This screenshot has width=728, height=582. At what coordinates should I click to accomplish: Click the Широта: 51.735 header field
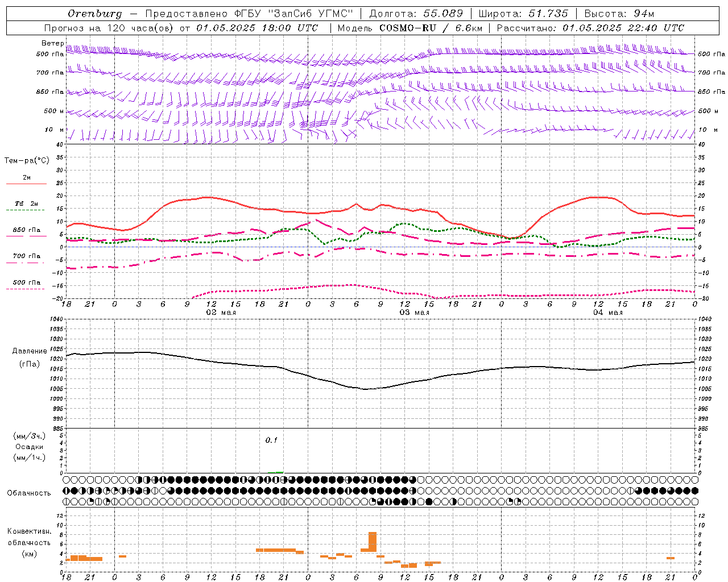pyautogui.click(x=523, y=13)
